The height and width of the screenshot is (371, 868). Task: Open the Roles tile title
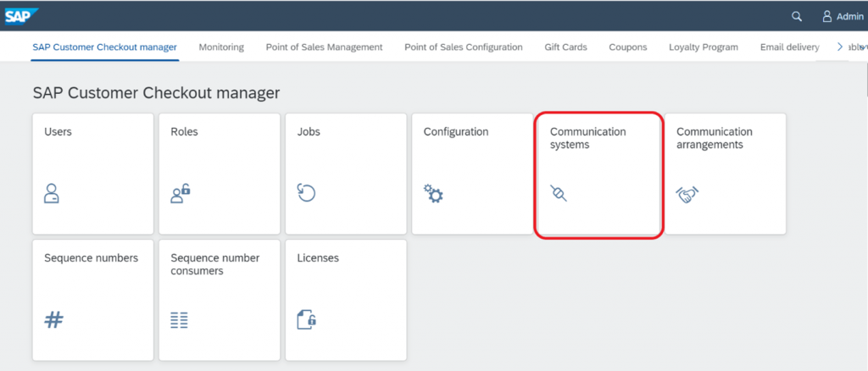[184, 131]
